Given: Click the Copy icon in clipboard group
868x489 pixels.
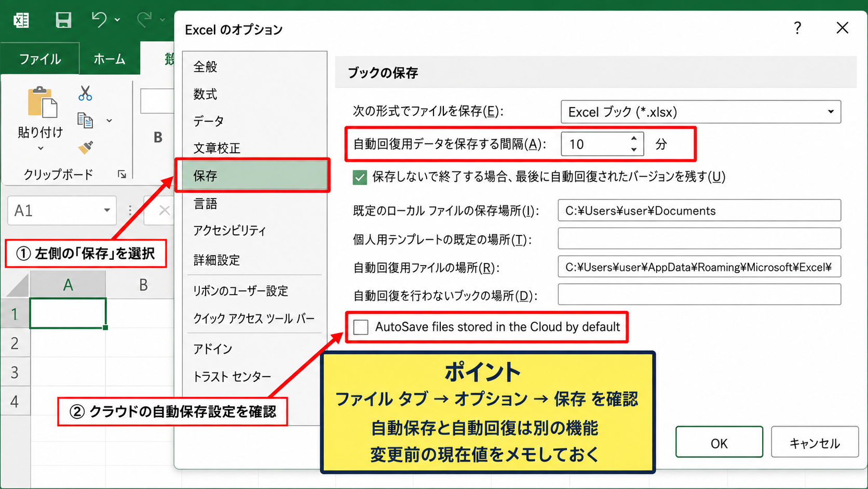Looking at the screenshot, I should coord(85,121).
